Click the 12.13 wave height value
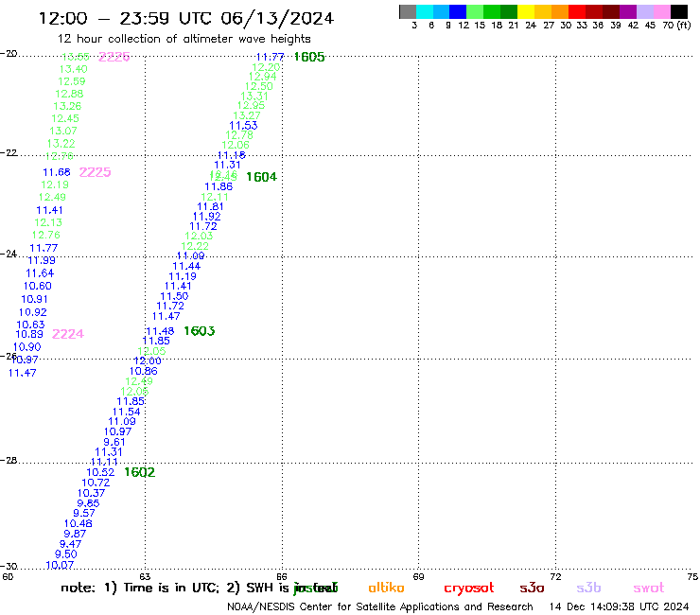Viewport: 700px width, 615px height. point(48,222)
